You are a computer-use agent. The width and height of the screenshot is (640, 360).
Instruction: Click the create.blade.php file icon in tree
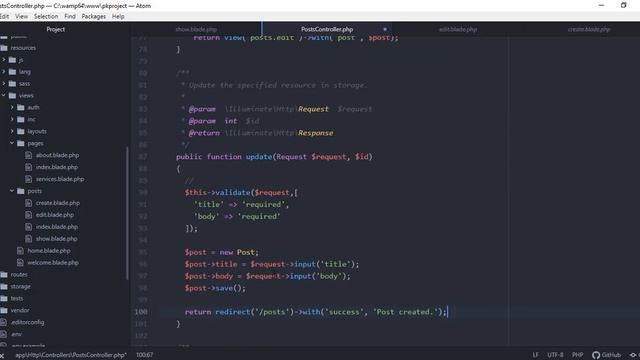tap(28, 203)
